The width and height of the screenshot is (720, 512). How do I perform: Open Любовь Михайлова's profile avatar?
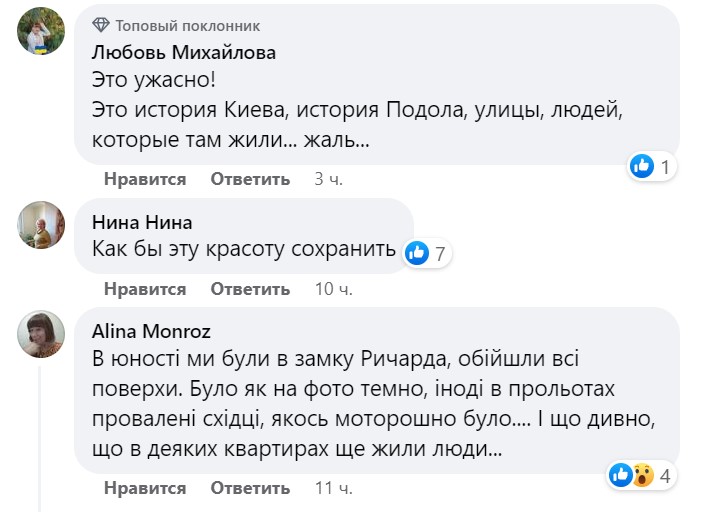pyautogui.click(x=42, y=35)
